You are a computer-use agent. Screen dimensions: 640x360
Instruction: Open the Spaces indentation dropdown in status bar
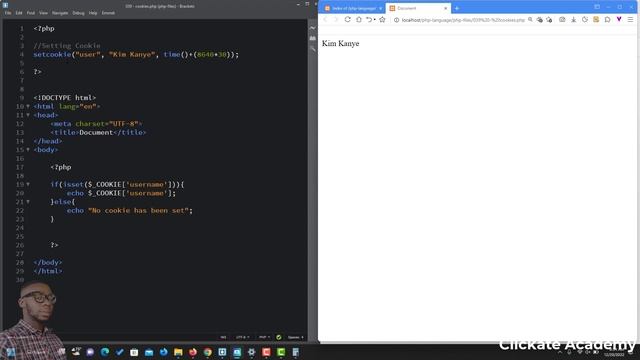(x=296, y=338)
